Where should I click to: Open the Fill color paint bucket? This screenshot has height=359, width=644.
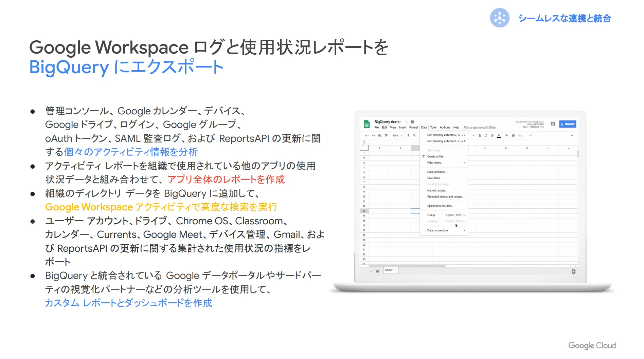507,135
